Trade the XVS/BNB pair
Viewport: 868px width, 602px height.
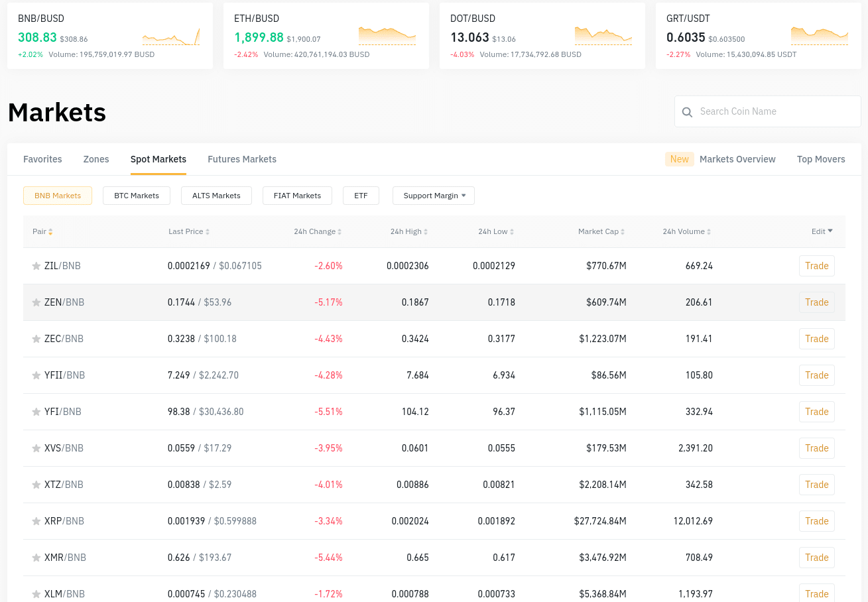pyautogui.click(x=817, y=448)
